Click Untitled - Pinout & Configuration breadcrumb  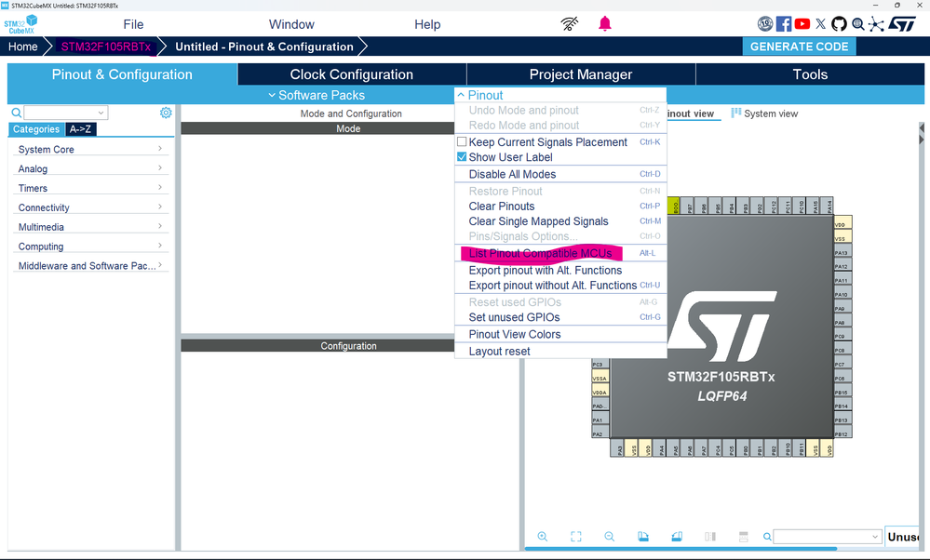pos(264,47)
